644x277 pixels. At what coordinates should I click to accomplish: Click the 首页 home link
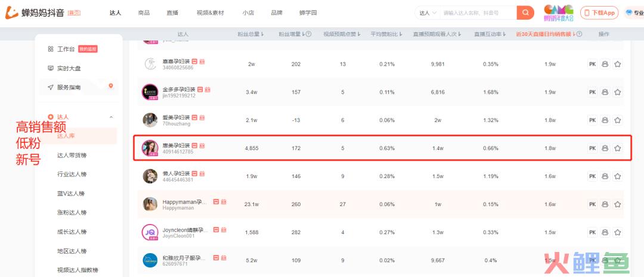74,13
